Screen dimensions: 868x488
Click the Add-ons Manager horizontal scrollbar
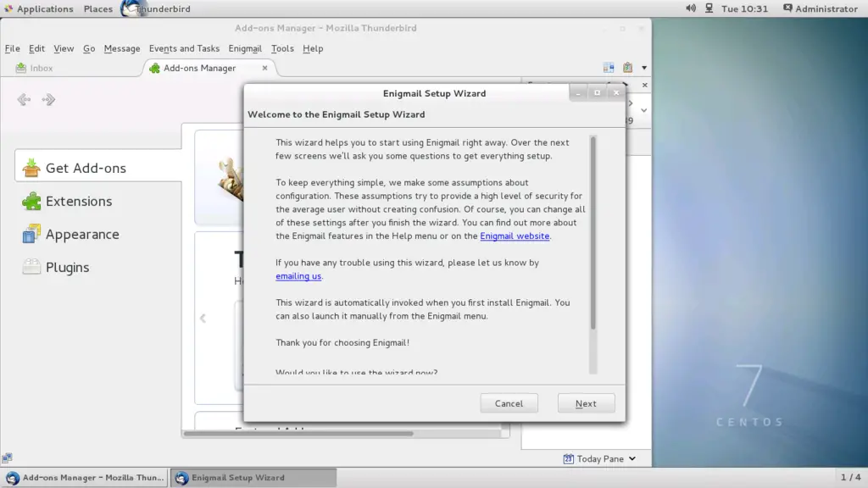(298, 433)
